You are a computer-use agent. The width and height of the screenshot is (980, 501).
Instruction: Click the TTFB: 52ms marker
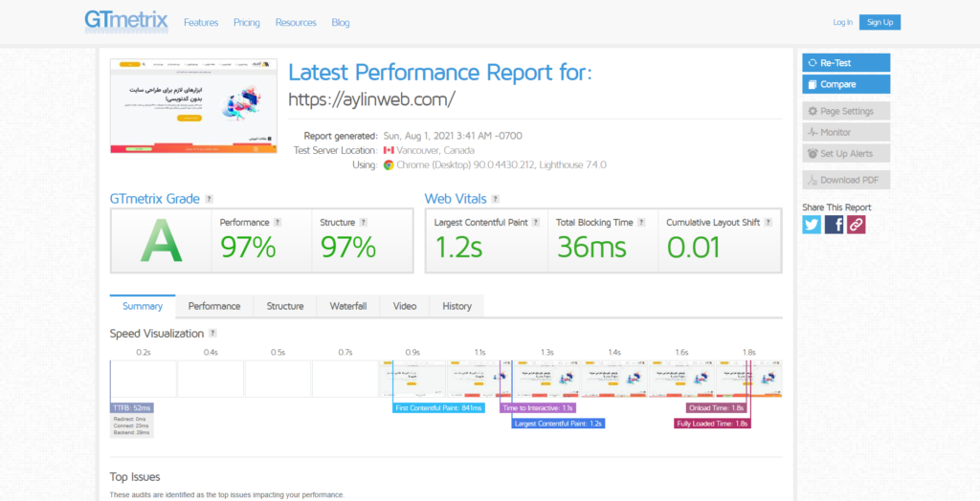pos(131,408)
